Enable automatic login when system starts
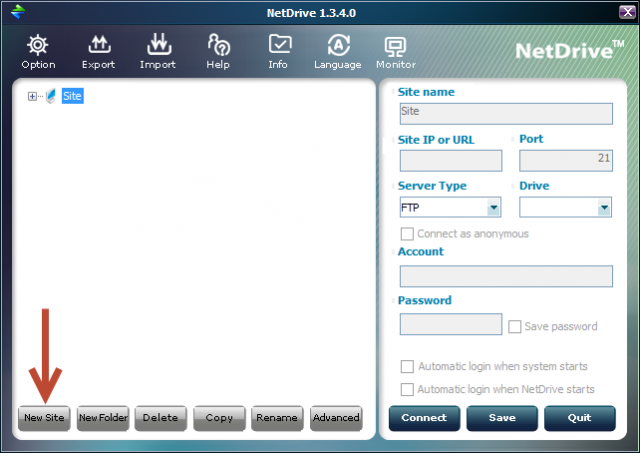 [407, 366]
